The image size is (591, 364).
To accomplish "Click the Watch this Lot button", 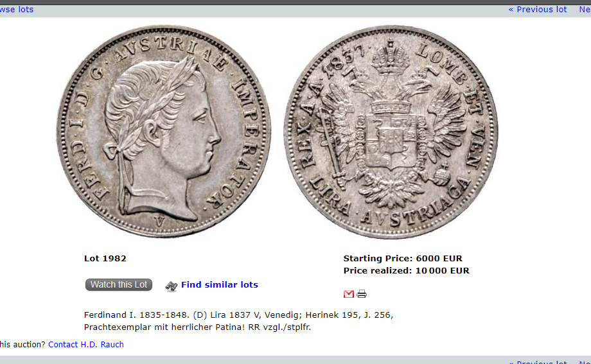I will 119,284.
